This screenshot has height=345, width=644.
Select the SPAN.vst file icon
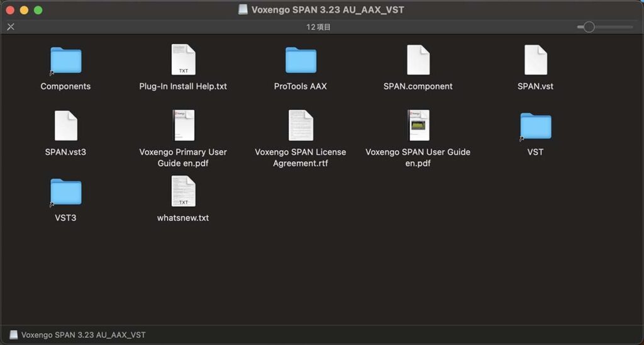535,60
